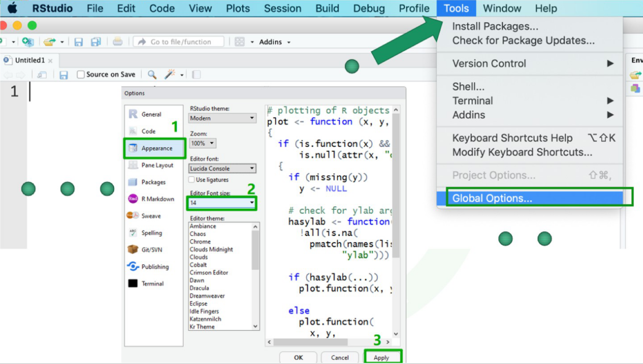Screen dimensions: 643x364
Task: Click the save all documents icon
Action: coord(95,42)
